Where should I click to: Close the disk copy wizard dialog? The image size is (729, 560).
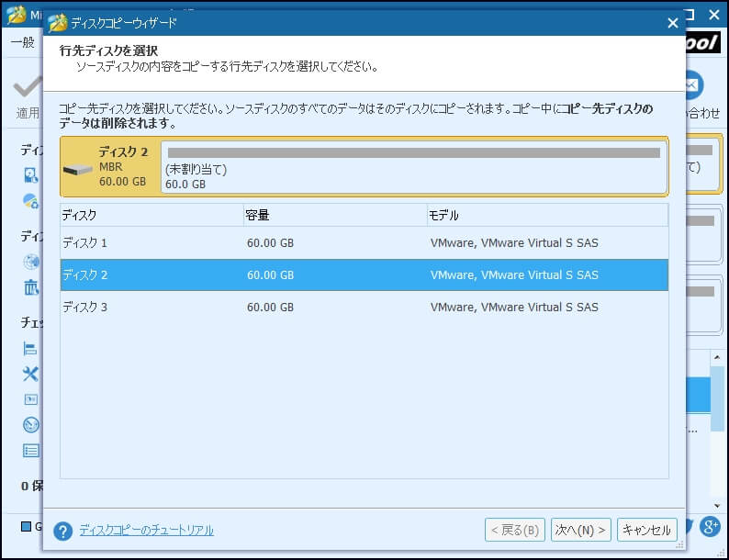(672, 22)
